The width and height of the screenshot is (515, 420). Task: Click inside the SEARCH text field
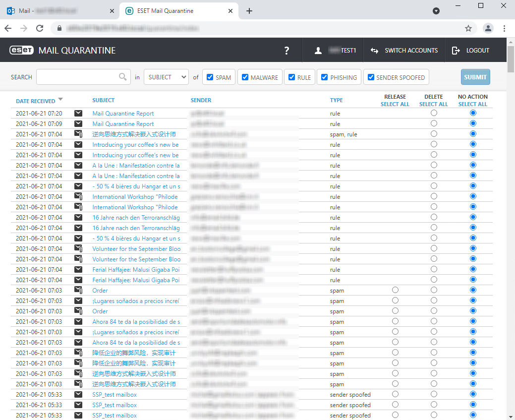pos(79,77)
